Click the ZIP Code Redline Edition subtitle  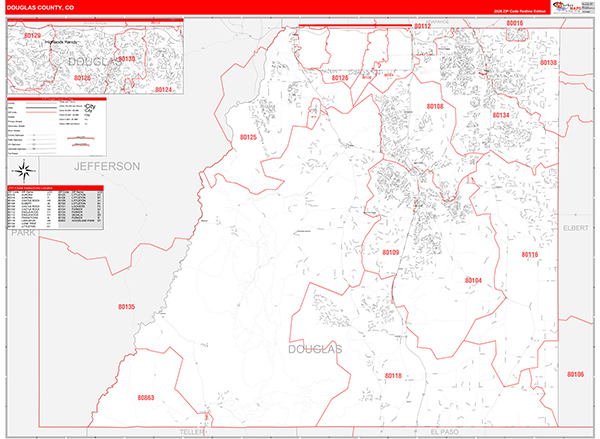click(x=520, y=11)
